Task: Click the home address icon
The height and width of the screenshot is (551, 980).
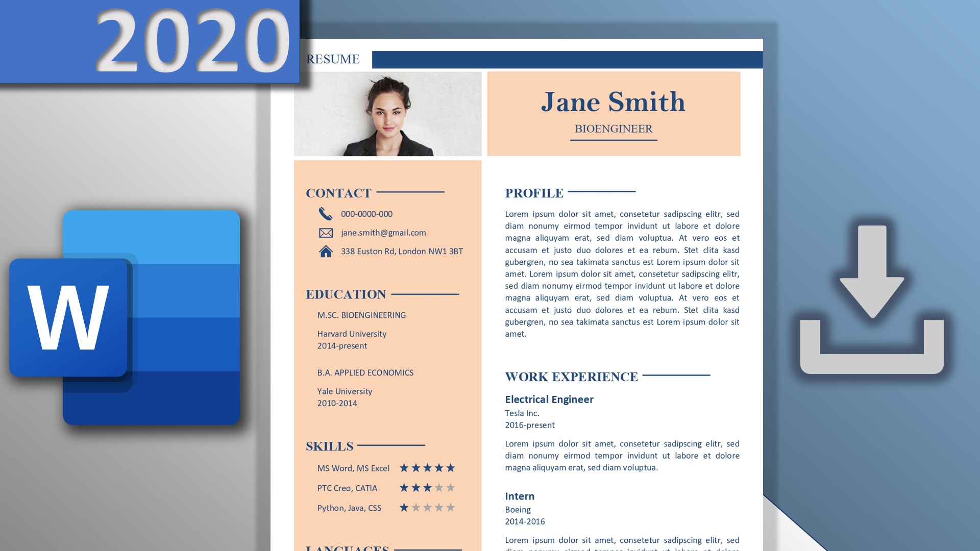Action: coord(325,251)
